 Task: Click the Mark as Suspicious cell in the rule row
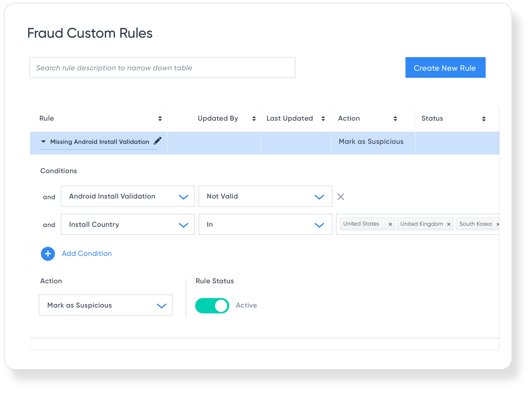(x=371, y=141)
